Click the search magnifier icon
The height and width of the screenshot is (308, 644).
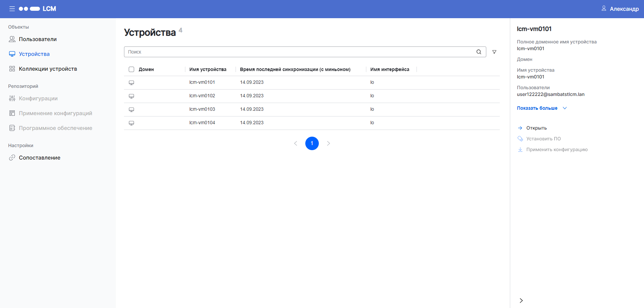coord(479,52)
